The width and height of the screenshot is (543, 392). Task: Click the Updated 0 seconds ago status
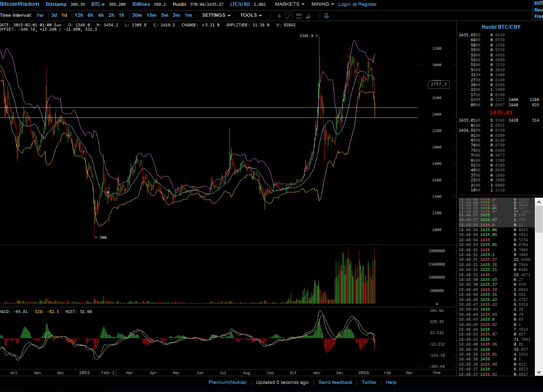[282, 382]
